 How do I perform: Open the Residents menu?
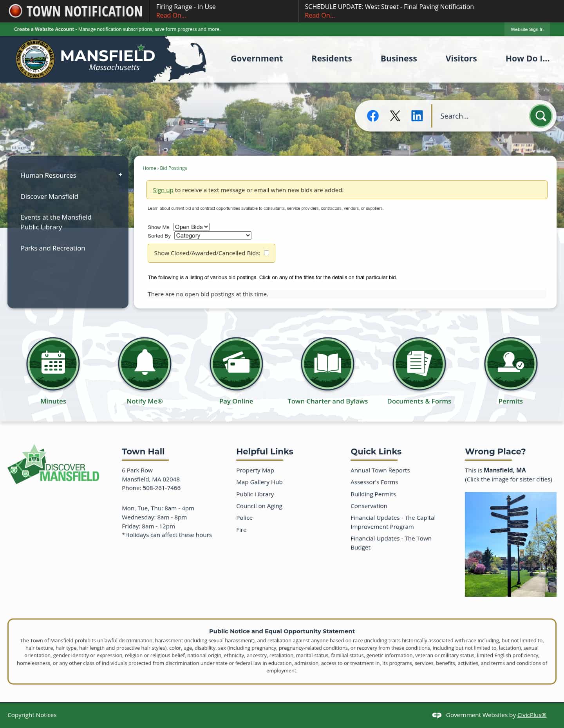(332, 59)
